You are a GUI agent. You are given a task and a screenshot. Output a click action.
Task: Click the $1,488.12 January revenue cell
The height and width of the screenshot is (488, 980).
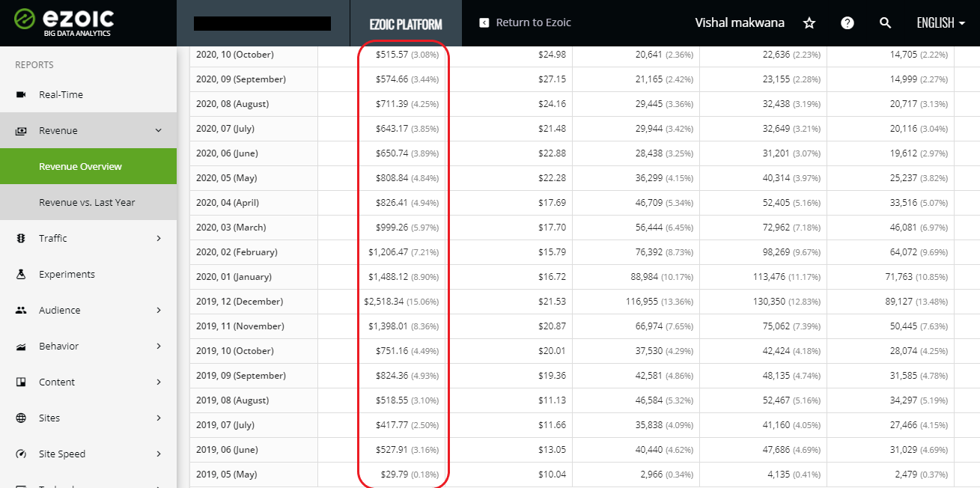pos(404,277)
